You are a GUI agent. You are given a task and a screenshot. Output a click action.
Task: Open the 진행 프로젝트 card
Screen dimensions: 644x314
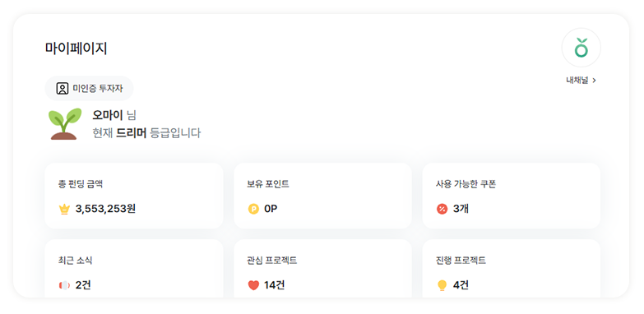(512, 269)
